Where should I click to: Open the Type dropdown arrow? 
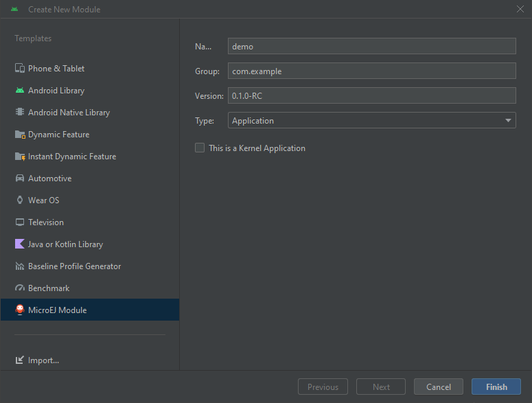509,121
